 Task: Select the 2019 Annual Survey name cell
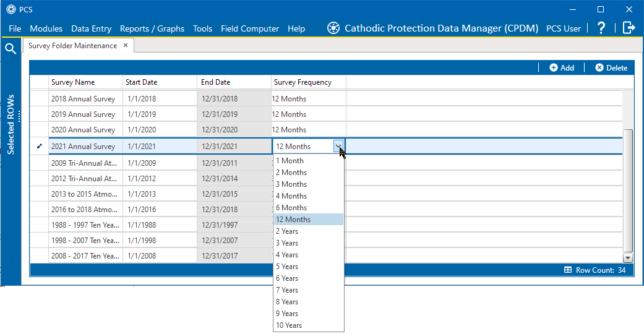85,114
